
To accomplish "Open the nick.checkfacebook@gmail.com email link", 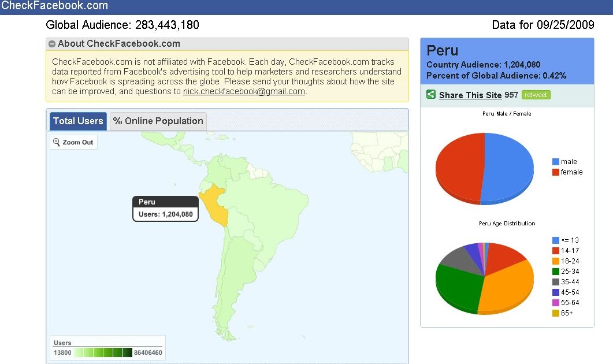I will point(244,91).
